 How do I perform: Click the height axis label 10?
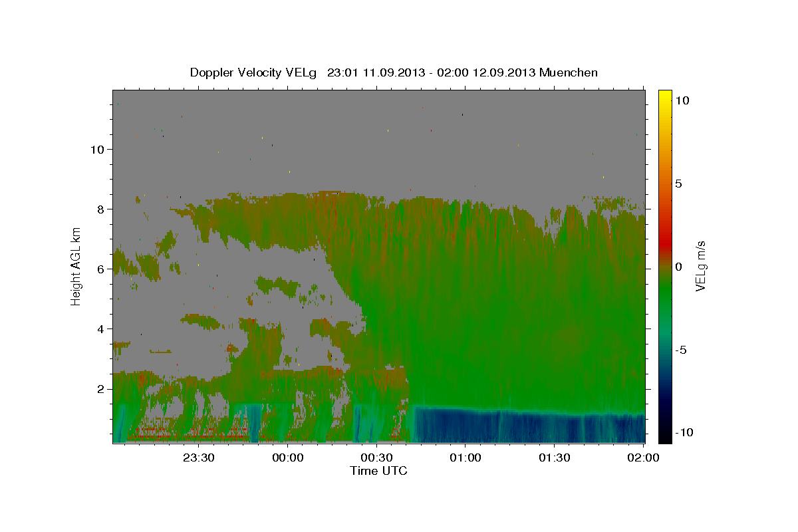click(98, 149)
